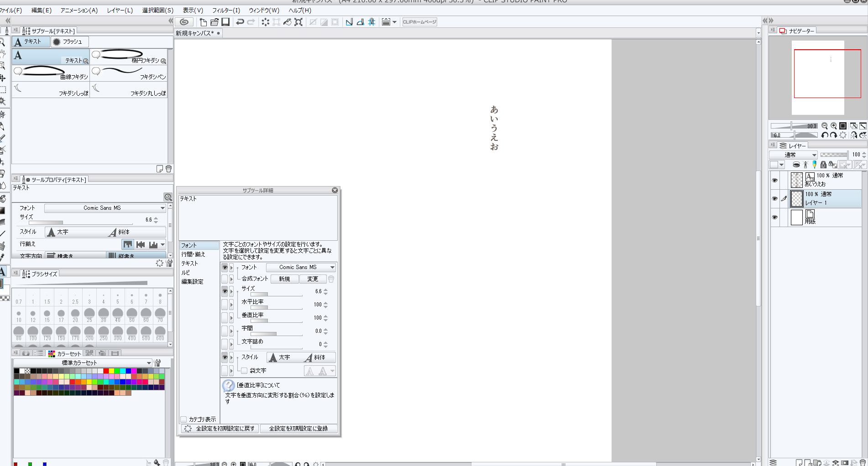Screen dimensions: 868x466
Task: Click the CLIP Studio spiral icon
Action: point(184,22)
